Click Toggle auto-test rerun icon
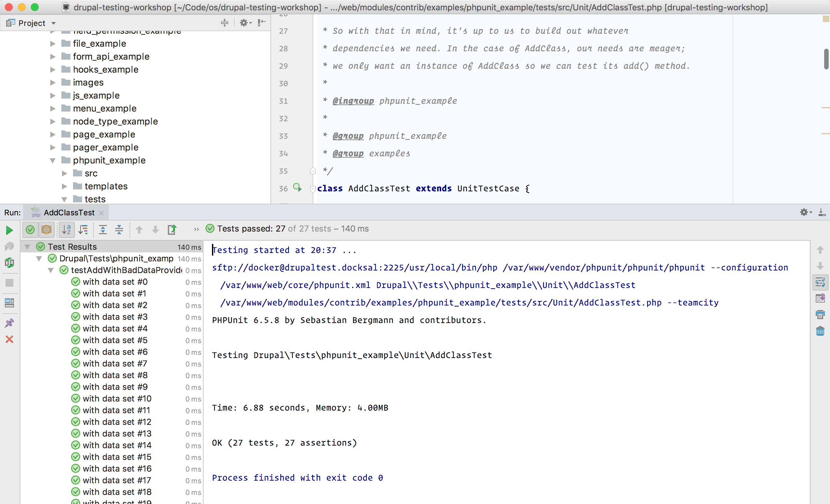The height and width of the screenshot is (504, 830). click(x=9, y=263)
